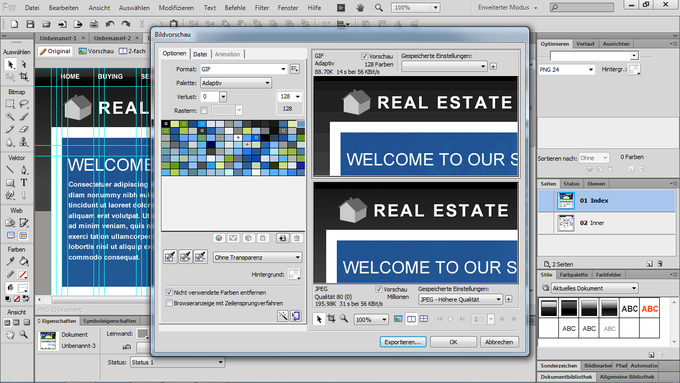Screen dimensions: 680x383
Task: Select the Rectangle vector tool
Action: click(x=10, y=183)
